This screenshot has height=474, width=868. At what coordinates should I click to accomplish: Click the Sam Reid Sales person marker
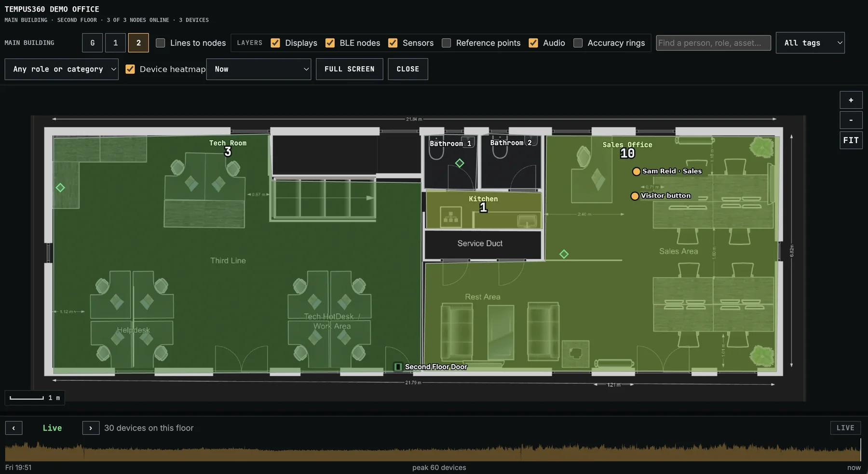pyautogui.click(x=637, y=171)
